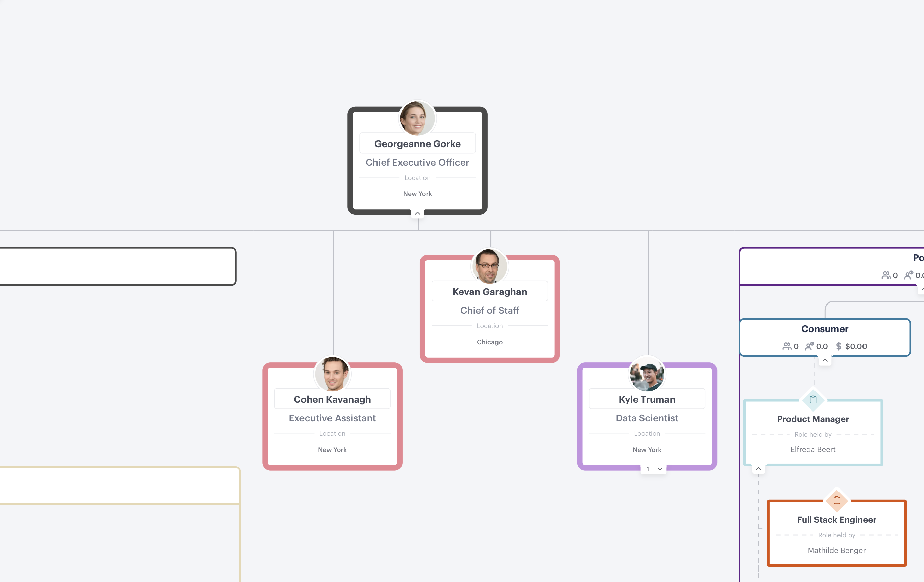This screenshot has height=582, width=924.
Task: Expand Kyle Truman's one direct report
Action: point(654,469)
